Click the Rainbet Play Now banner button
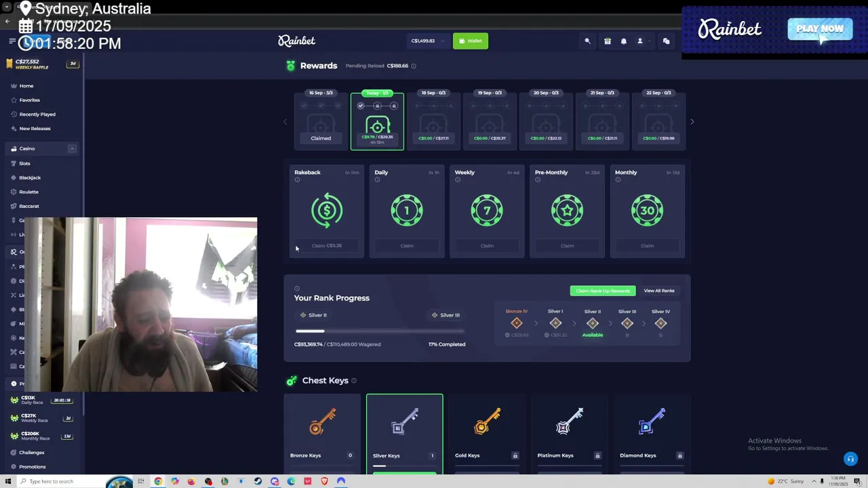The image size is (868, 488). (820, 29)
